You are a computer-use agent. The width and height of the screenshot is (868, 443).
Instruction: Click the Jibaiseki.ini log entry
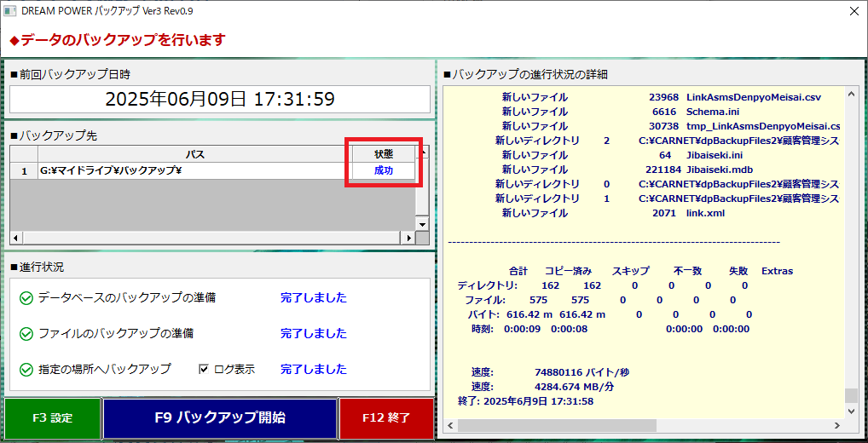715,155
